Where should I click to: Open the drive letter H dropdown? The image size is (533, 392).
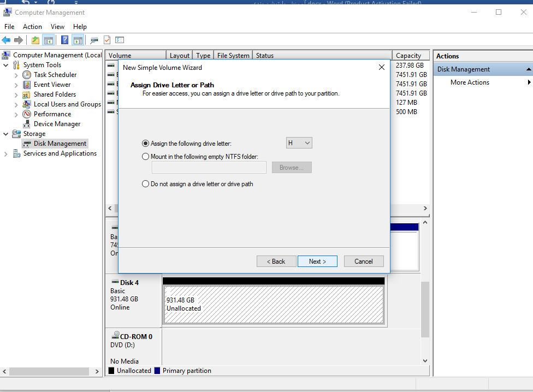[299, 143]
